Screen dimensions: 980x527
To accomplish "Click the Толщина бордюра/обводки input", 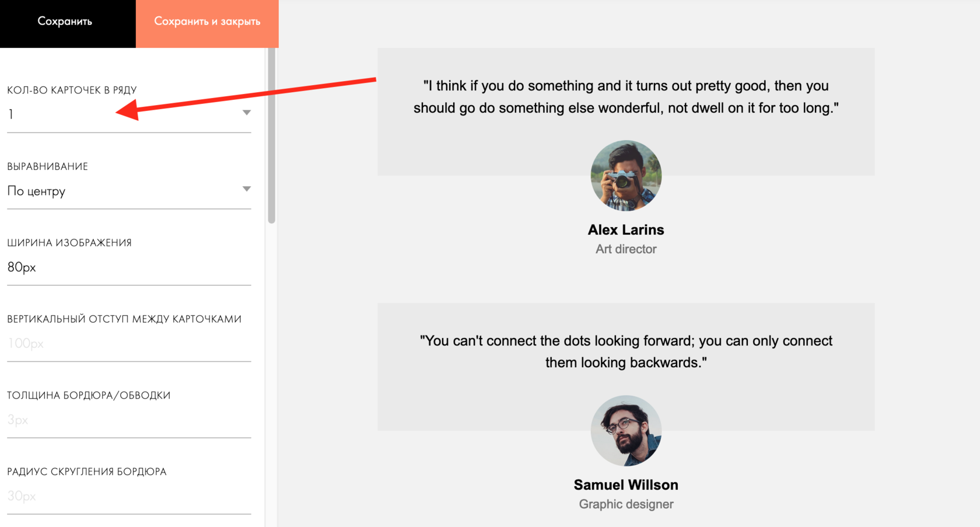I will pos(128,420).
